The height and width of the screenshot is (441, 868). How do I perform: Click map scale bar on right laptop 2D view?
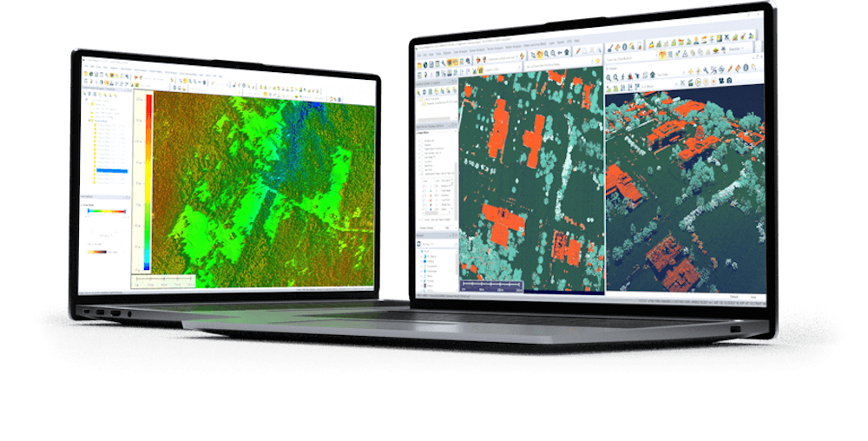[492, 286]
